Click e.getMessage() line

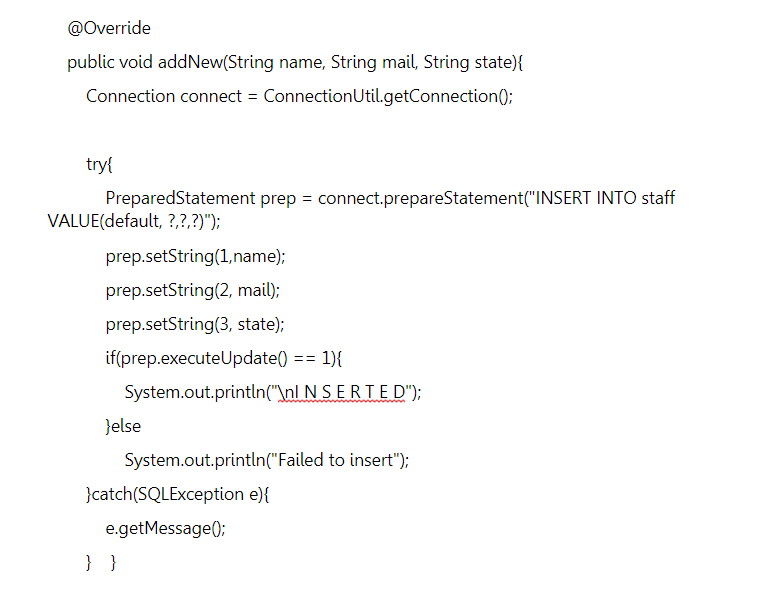[165, 528]
